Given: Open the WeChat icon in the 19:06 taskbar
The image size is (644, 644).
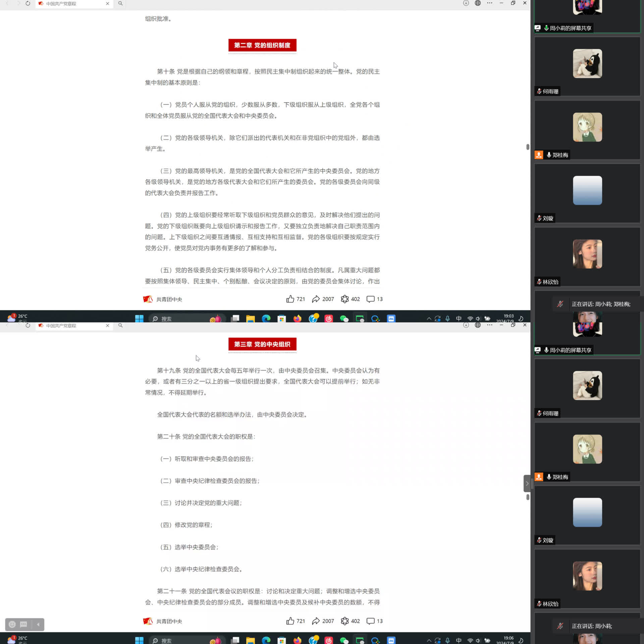Looking at the screenshot, I should pos(344,641).
